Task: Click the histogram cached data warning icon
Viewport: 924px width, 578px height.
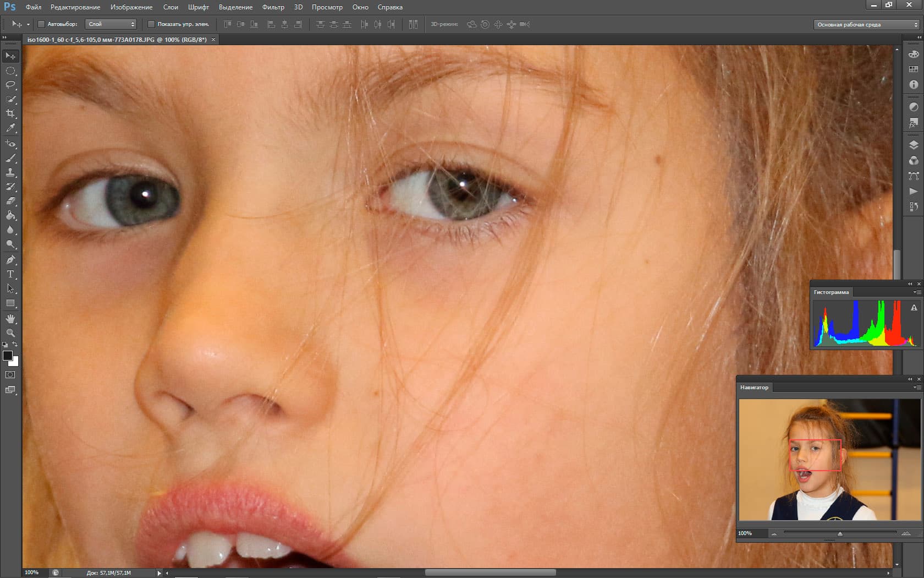Action: (914, 308)
